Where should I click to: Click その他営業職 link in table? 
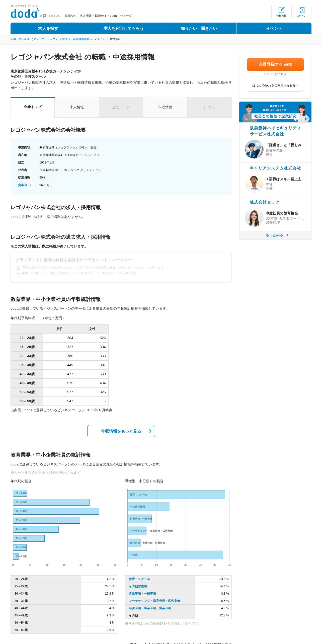click(x=138, y=586)
